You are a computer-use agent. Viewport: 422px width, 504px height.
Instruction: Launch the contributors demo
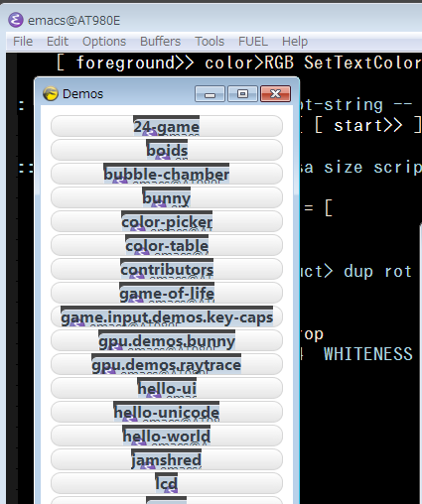(x=167, y=269)
